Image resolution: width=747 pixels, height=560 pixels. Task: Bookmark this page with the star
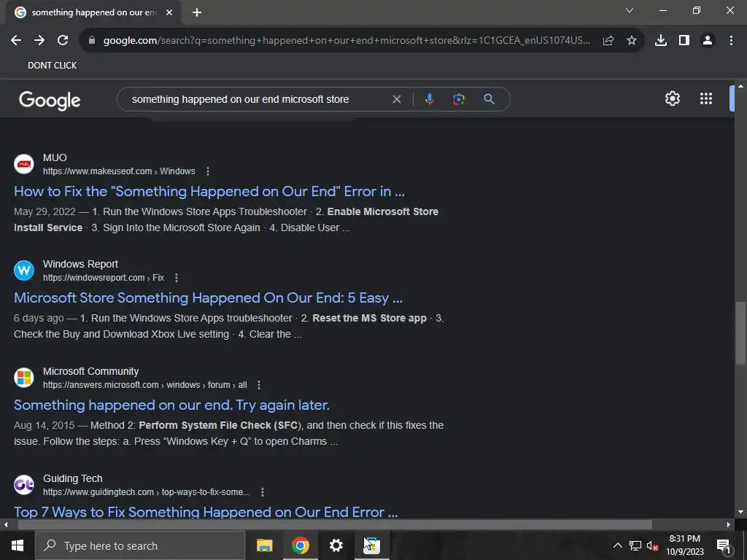(632, 41)
